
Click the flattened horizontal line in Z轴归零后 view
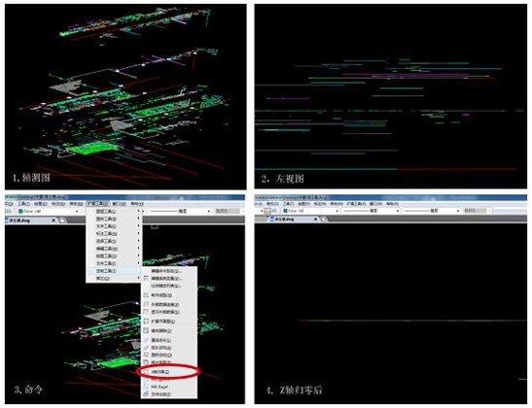[411, 321]
